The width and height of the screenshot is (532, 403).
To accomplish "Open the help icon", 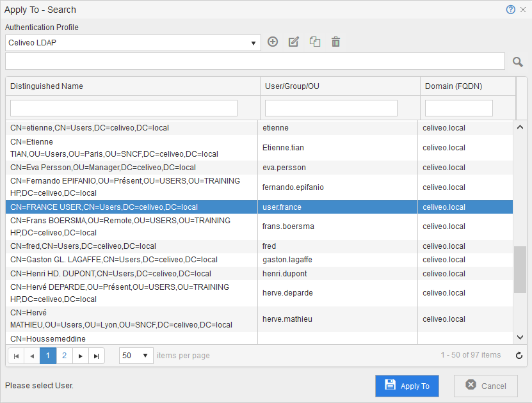I will click(510, 10).
